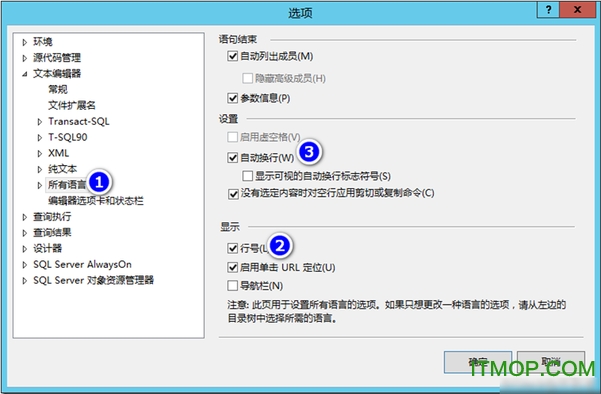Image resolution: width=601 pixels, height=394 pixels.
Task: Select the SQL Server AlwaysOn tree item
Action: 82,264
